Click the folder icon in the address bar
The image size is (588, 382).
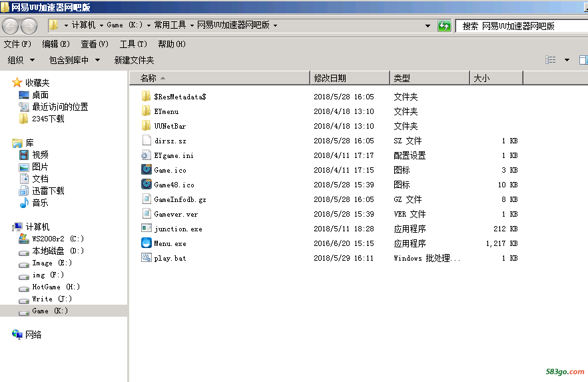pyautogui.click(x=54, y=25)
